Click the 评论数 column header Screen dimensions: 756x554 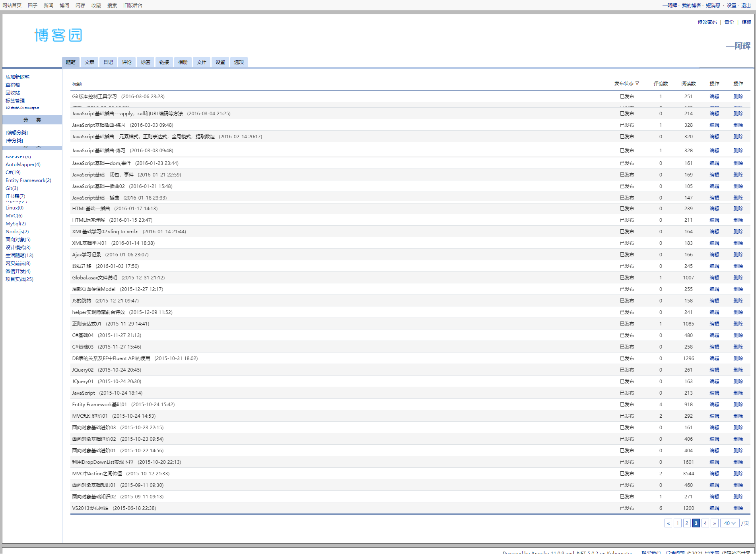coord(661,83)
